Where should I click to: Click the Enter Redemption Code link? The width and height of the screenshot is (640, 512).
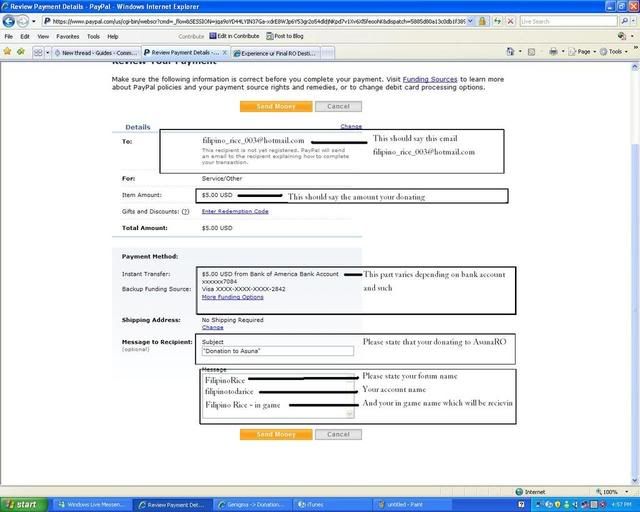235,211
